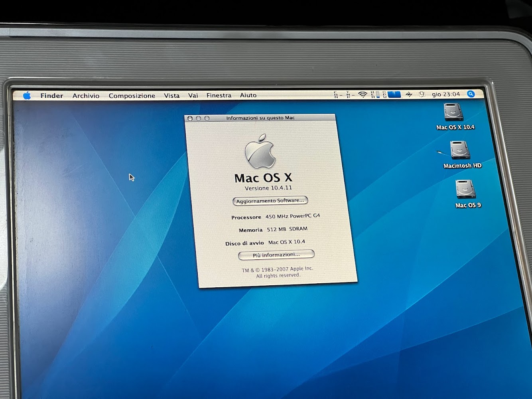
Task: Click the sync arrows menu bar icon
Action: point(409,95)
